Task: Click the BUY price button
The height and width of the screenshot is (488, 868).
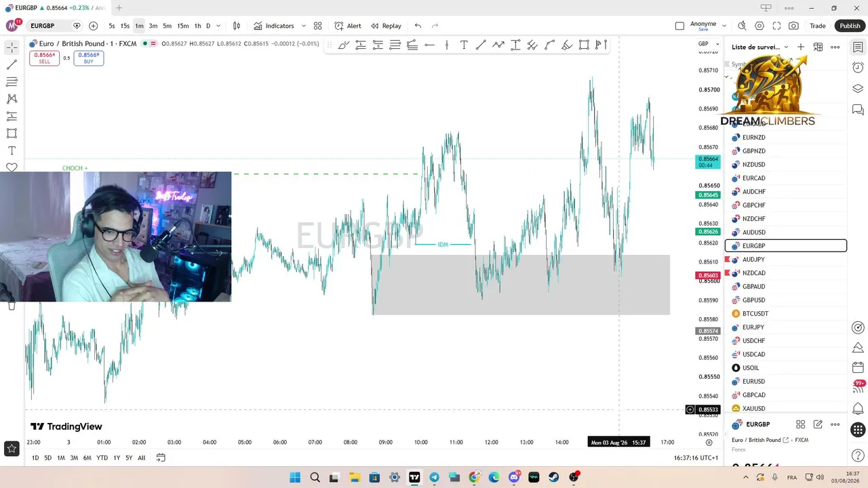Action: tap(89, 58)
